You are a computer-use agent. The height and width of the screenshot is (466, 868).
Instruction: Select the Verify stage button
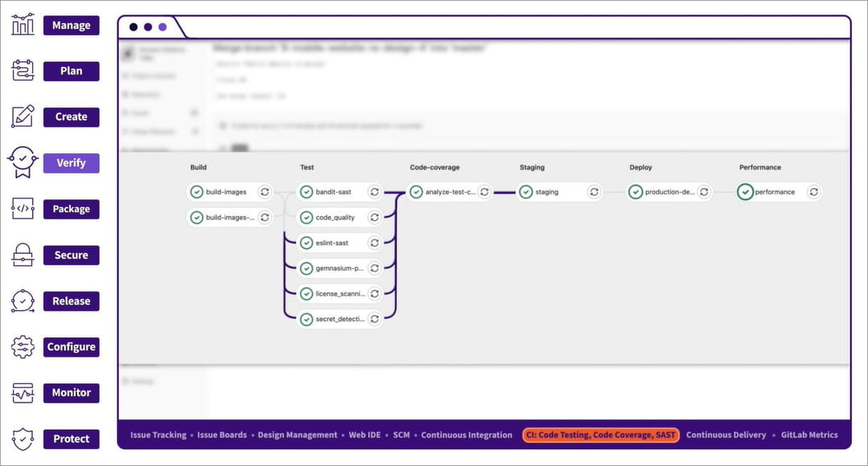click(x=72, y=163)
